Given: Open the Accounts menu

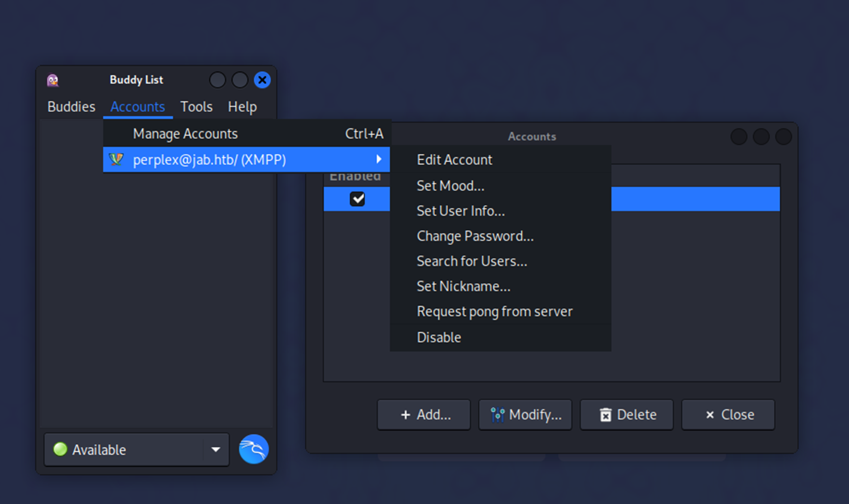Looking at the screenshot, I should point(138,107).
